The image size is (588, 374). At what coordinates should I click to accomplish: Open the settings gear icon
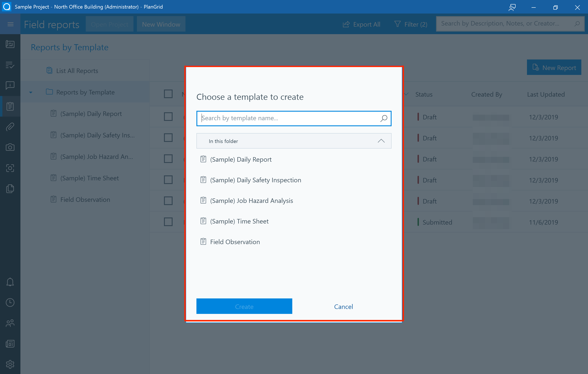[10, 364]
